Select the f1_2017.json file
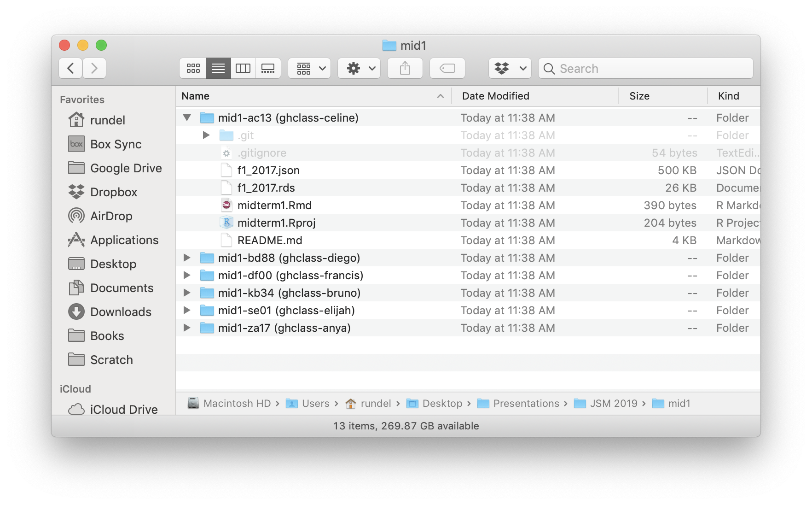The width and height of the screenshot is (812, 505). tap(468, 170)
